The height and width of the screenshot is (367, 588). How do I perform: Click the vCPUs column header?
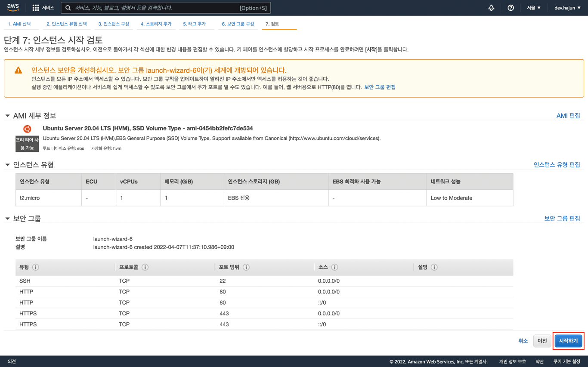point(138,182)
